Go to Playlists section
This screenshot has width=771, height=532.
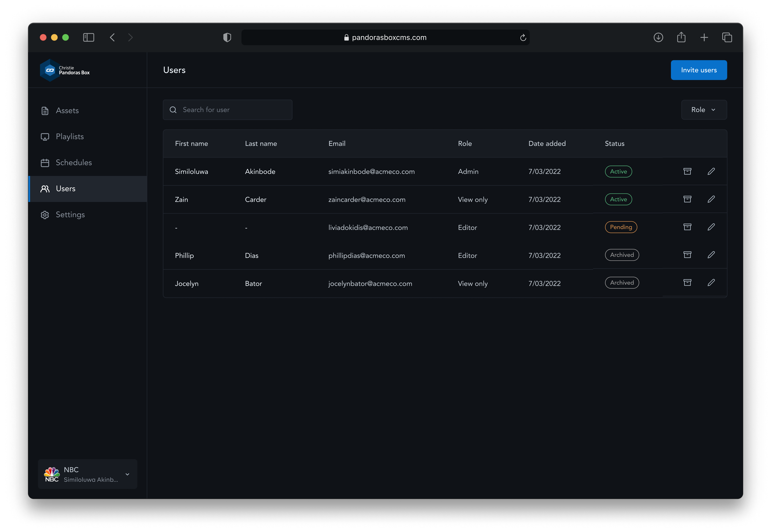[69, 137]
